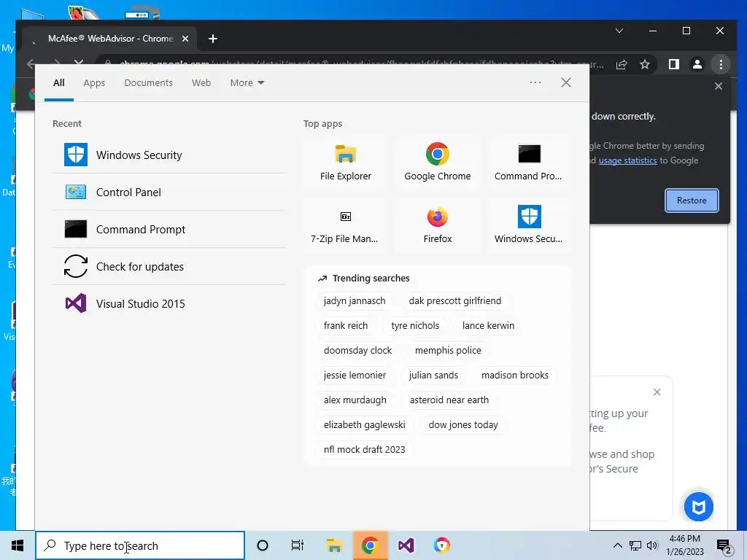Search trending topic nfl mock draft 2023
The width and height of the screenshot is (747, 560).
(365, 449)
